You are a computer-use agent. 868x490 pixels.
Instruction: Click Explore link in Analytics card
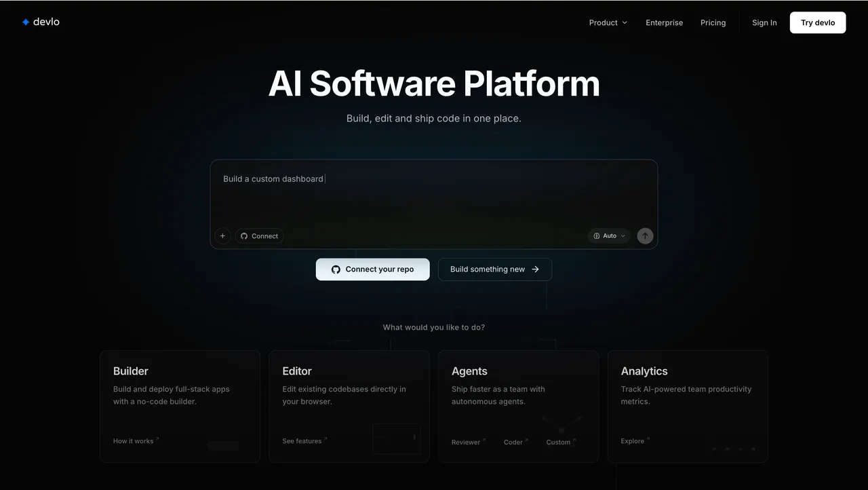(635, 441)
